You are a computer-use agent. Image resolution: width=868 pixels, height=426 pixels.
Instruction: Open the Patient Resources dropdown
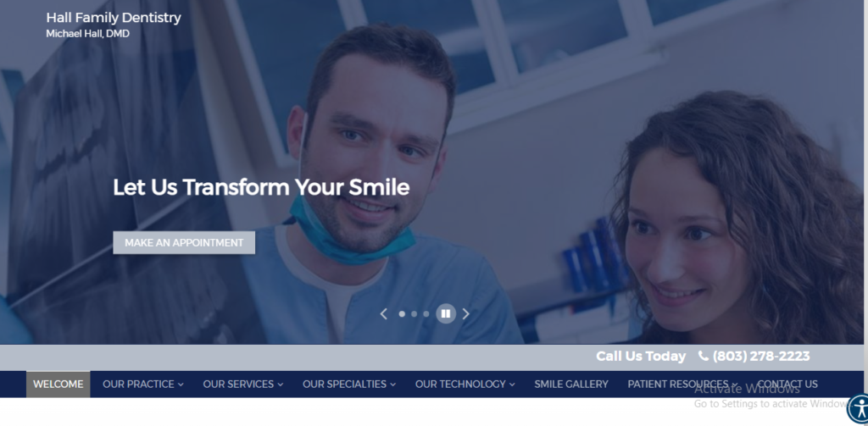682,384
